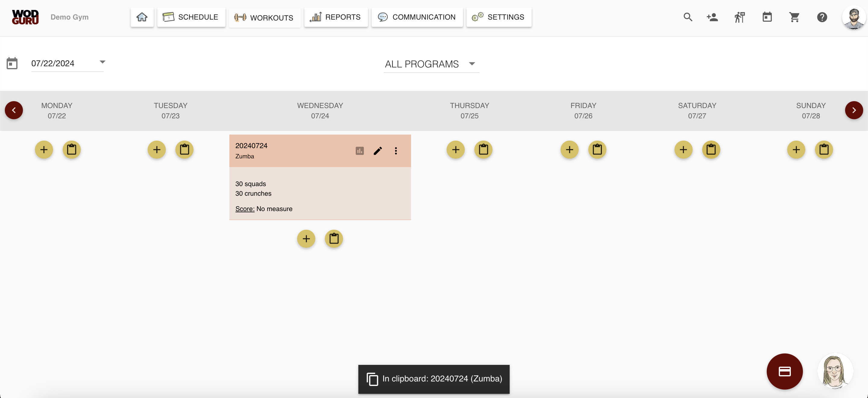The height and width of the screenshot is (398, 868).
Task: Add a workout on Thursday 07/25
Action: tap(456, 150)
